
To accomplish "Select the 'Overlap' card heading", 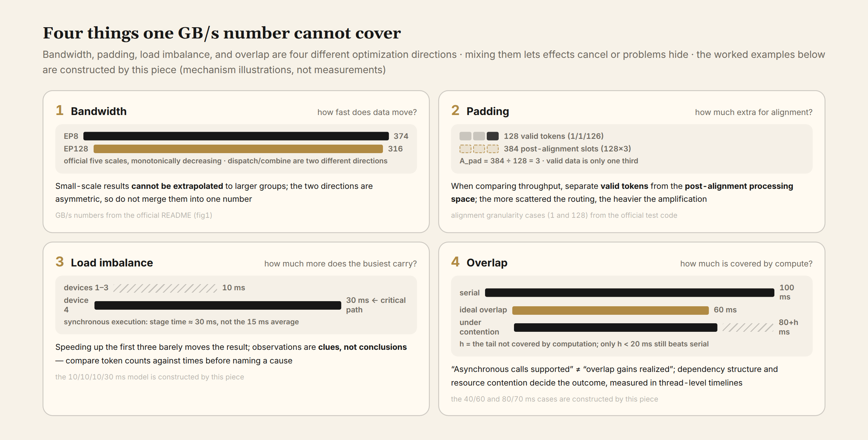I will click(x=487, y=263).
